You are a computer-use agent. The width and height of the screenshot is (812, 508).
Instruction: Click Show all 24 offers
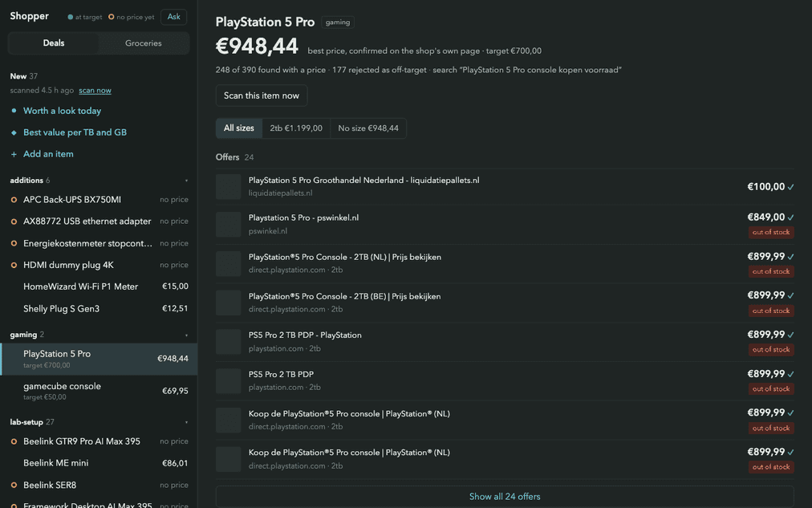point(505,497)
